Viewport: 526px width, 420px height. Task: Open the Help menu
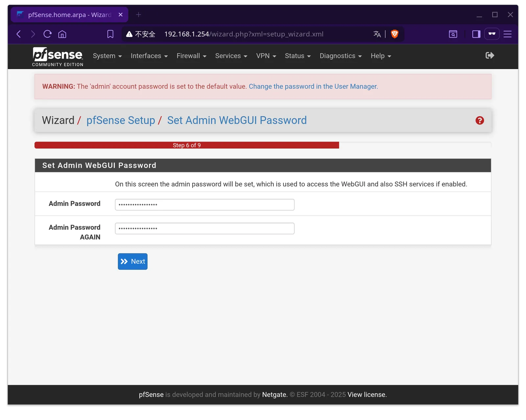click(381, 56)
